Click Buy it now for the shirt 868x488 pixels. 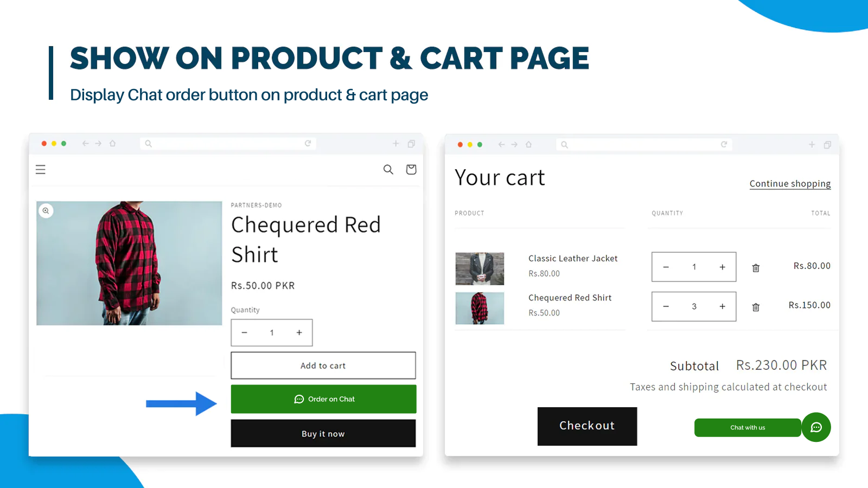tap(323, 433)
